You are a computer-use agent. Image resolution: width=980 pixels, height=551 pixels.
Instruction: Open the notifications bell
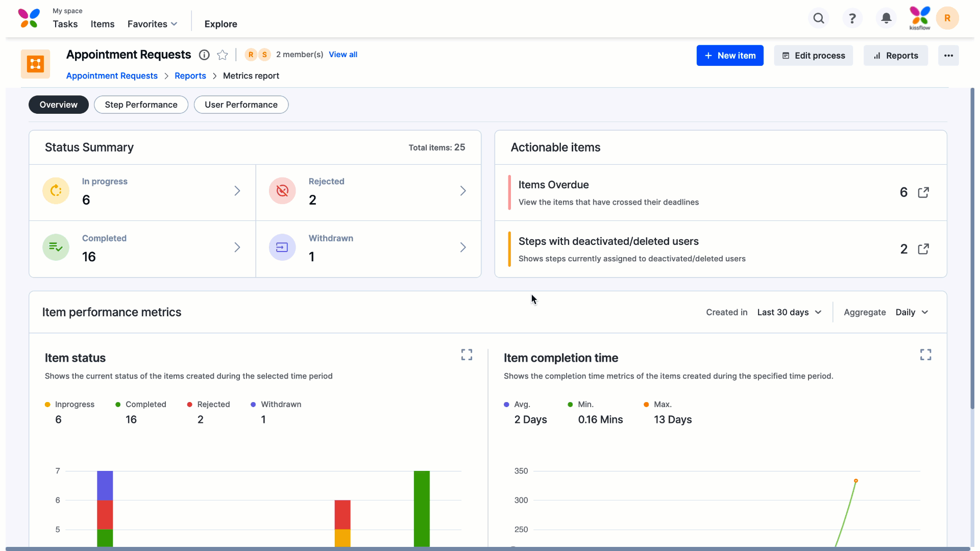(887, 18)
